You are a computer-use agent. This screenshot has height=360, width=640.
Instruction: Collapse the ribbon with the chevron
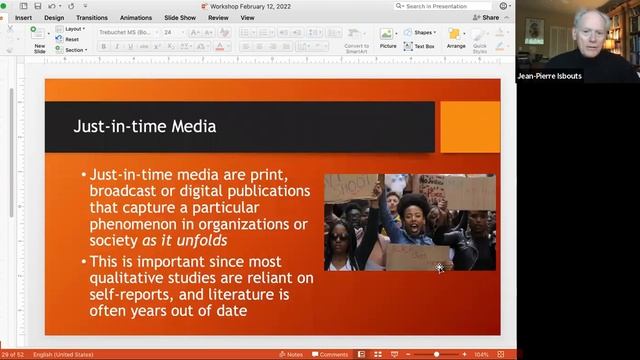pos(507,18)
